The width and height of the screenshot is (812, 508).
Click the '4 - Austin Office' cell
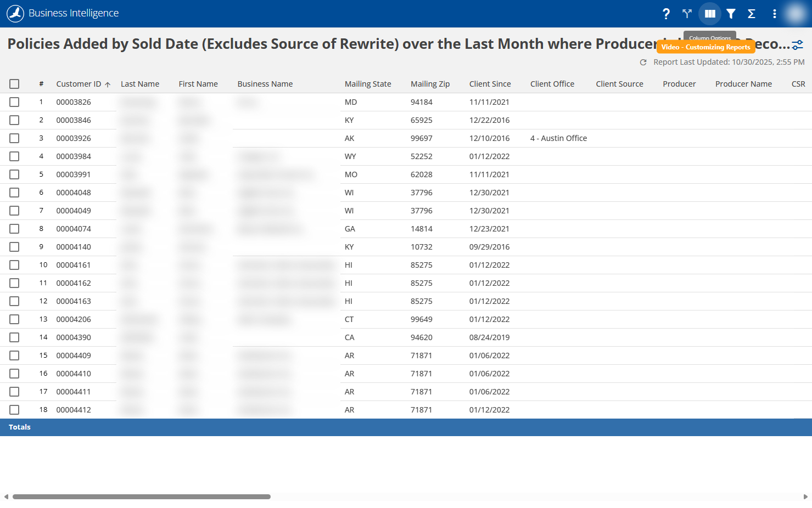coord(558,138)
